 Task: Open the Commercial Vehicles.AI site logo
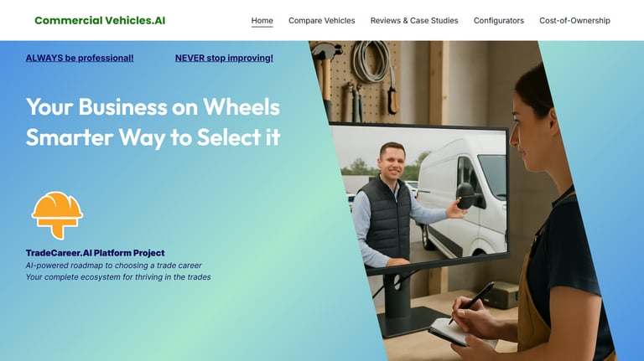tap(100, 20)
